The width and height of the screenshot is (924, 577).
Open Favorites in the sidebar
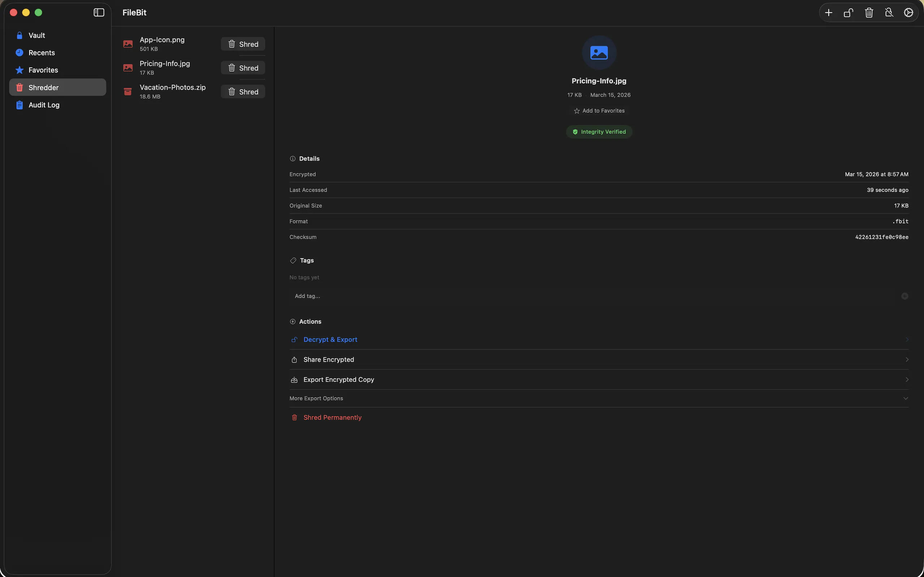coord(43,70)
